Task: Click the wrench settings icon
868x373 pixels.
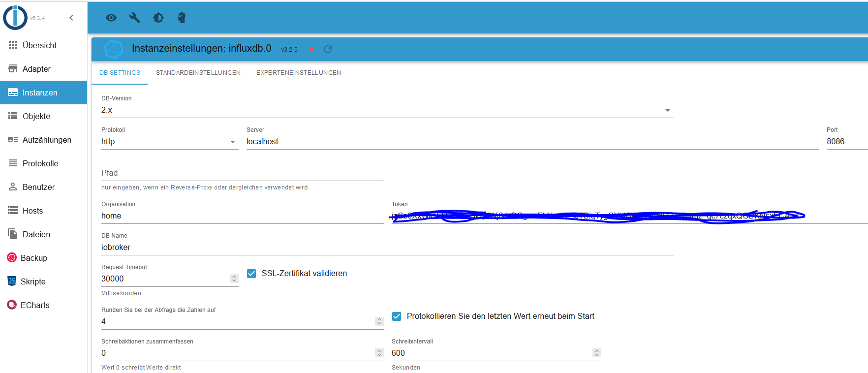Action: tap(135, 18)
